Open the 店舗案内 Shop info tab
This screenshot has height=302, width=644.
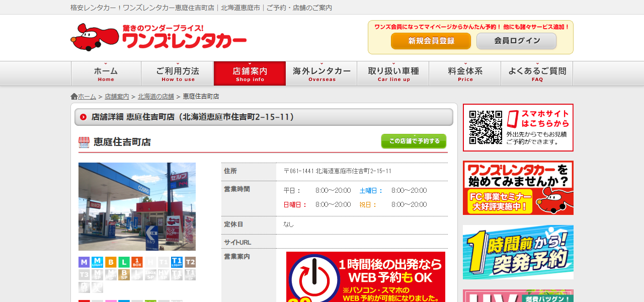(x=250, y=73)
